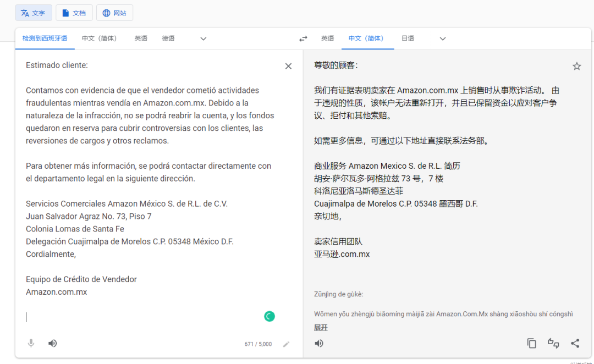Clear the source text with X
594x364 pixels.
[x=288, y=67]
